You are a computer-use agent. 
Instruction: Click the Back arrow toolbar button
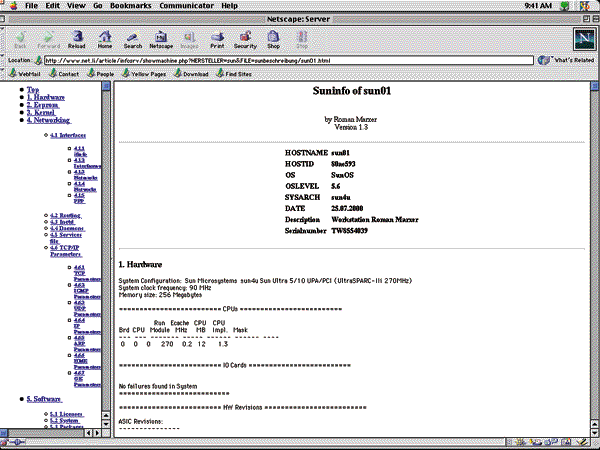(21, 39)
